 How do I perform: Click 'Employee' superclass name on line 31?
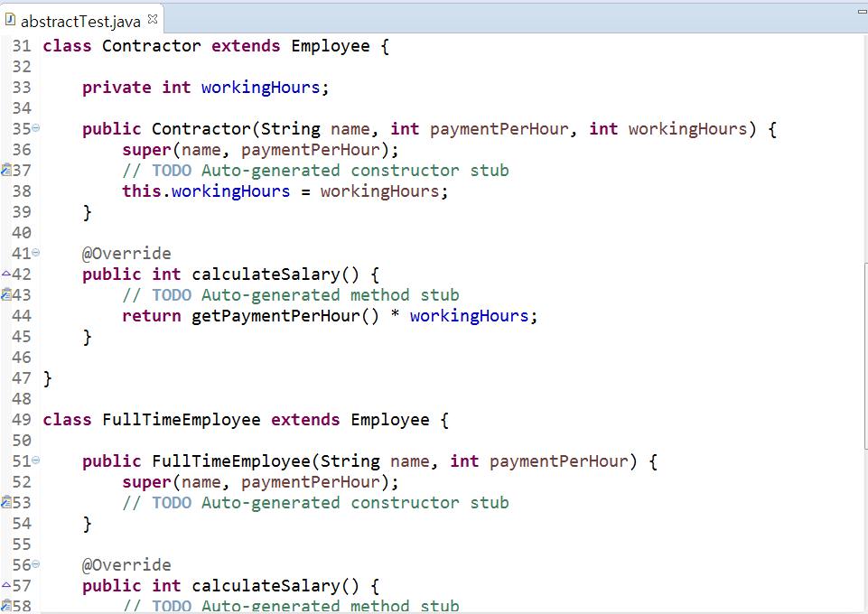pos(331,46)
